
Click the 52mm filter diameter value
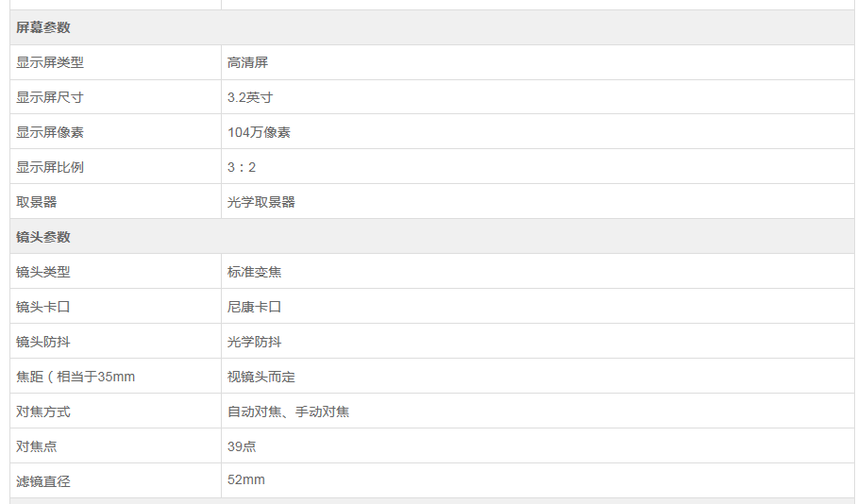[246, 479]
